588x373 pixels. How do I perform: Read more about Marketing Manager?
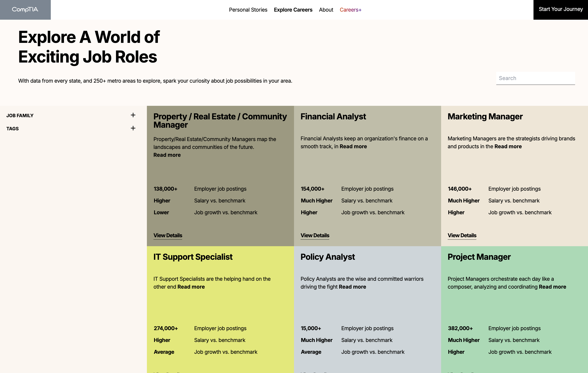coord(508,146)
